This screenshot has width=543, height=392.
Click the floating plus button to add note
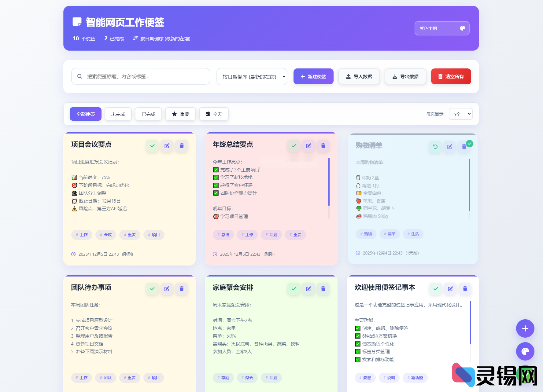click(525, 328)
